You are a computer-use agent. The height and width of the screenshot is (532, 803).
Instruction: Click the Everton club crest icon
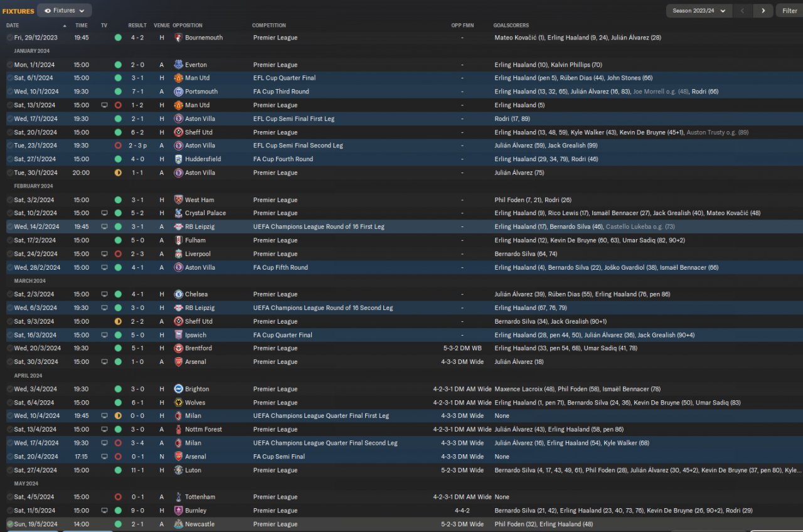point(178,65)
